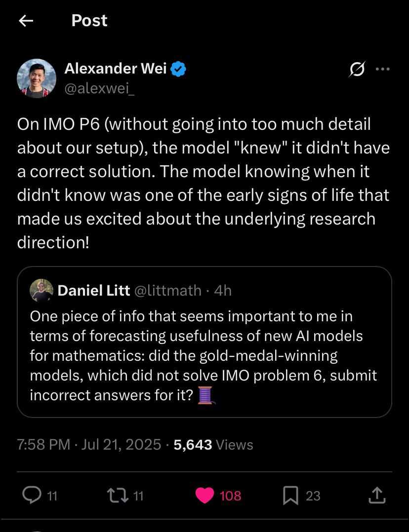Unlike the post via pink heart
The width and height of the screenshot is (409, 532).
[205, 495]
